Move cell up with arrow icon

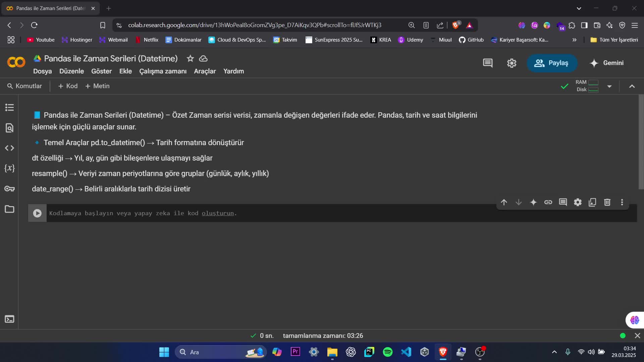pos(504,202)
